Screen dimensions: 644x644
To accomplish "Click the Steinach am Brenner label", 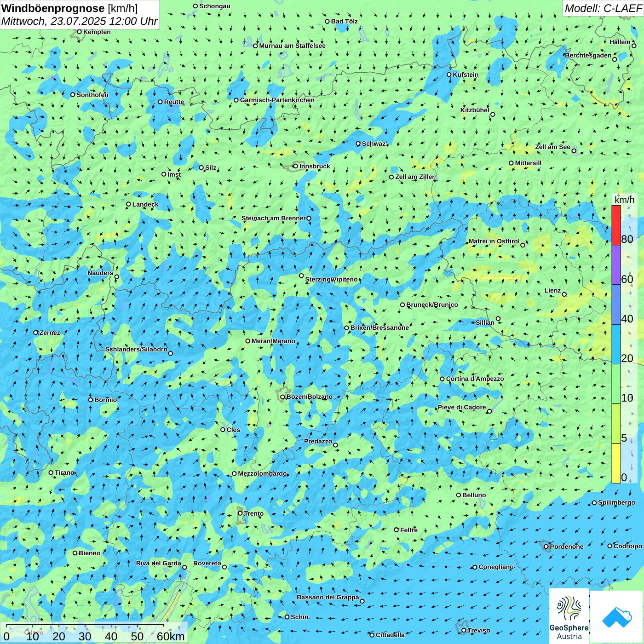I will [x=274, y=218].
